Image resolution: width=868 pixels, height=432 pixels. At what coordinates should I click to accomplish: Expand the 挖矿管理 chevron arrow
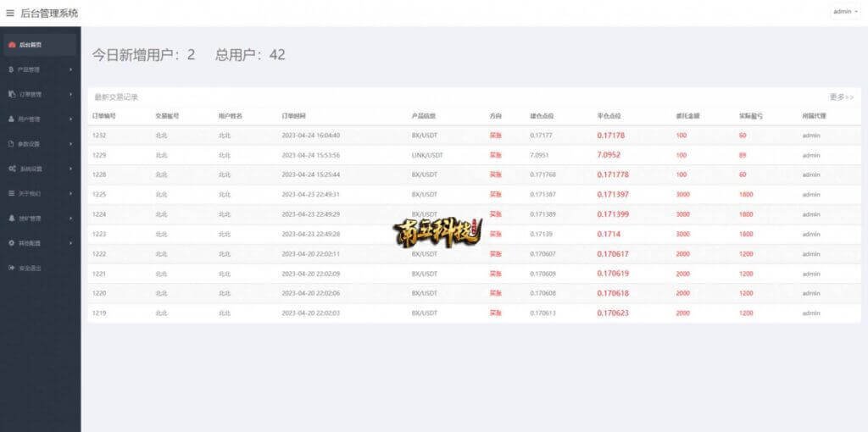[x=70, y=219]
